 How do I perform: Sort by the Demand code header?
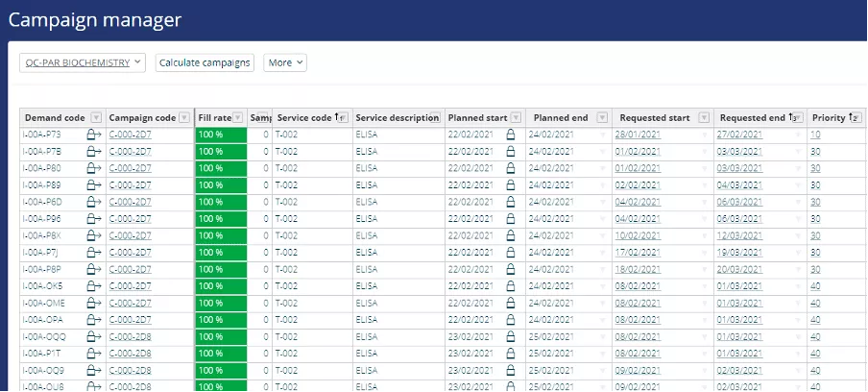[x=55, y=118]
